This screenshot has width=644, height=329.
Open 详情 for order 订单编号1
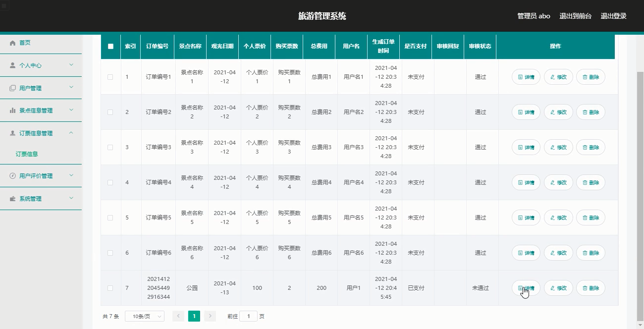click(x=526, y=77)
